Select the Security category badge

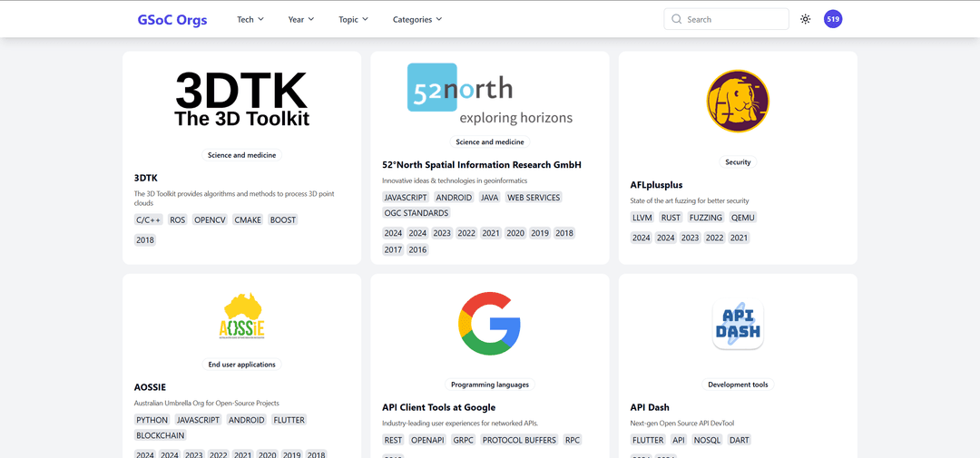(738, 161)
